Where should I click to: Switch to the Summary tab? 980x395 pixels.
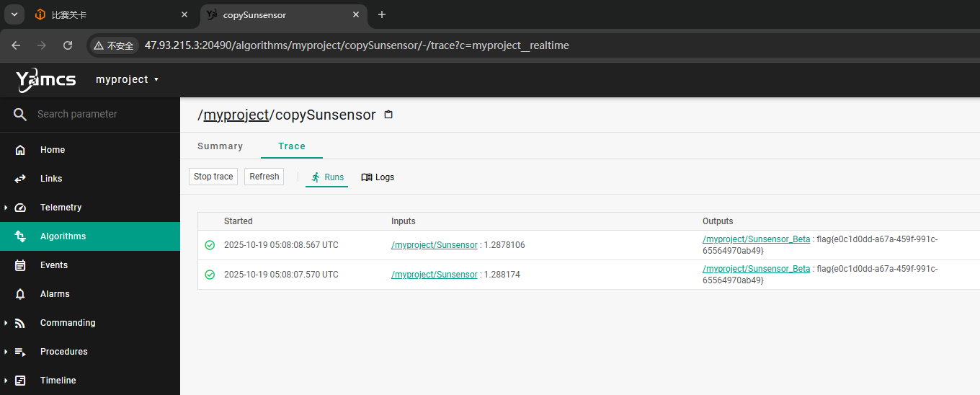click(220, 146)
